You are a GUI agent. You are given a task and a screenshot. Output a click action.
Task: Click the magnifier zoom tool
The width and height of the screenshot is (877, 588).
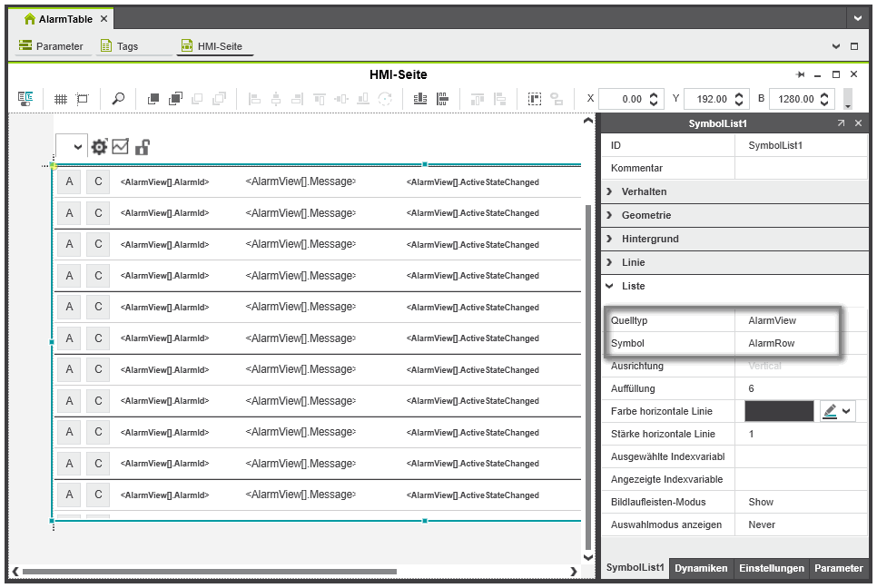tap(118, 99)
